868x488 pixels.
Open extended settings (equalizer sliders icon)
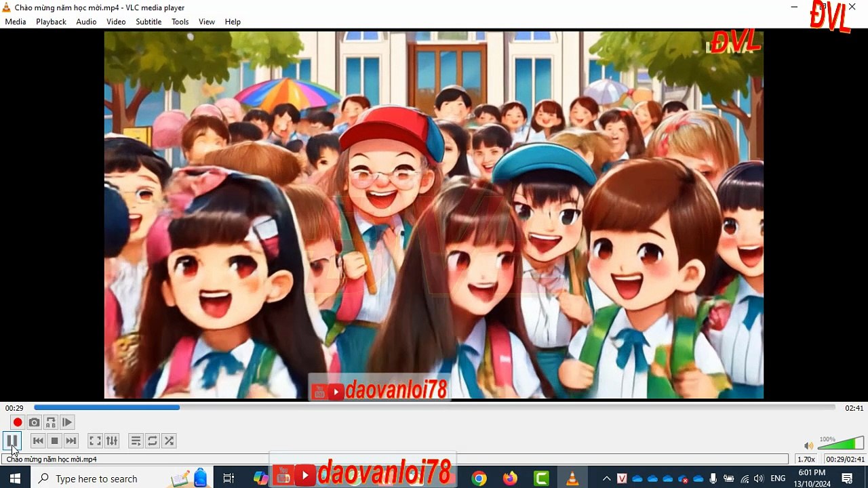(112, 441)
